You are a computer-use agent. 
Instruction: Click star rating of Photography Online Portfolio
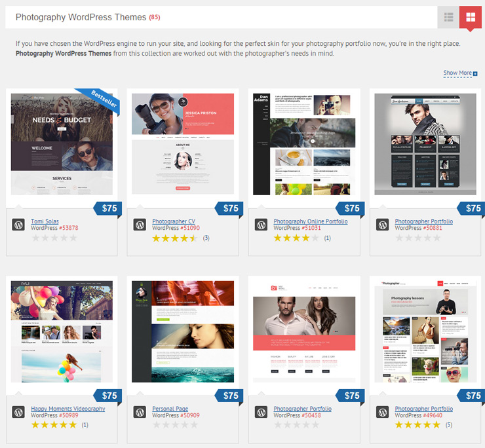point(296,238)
